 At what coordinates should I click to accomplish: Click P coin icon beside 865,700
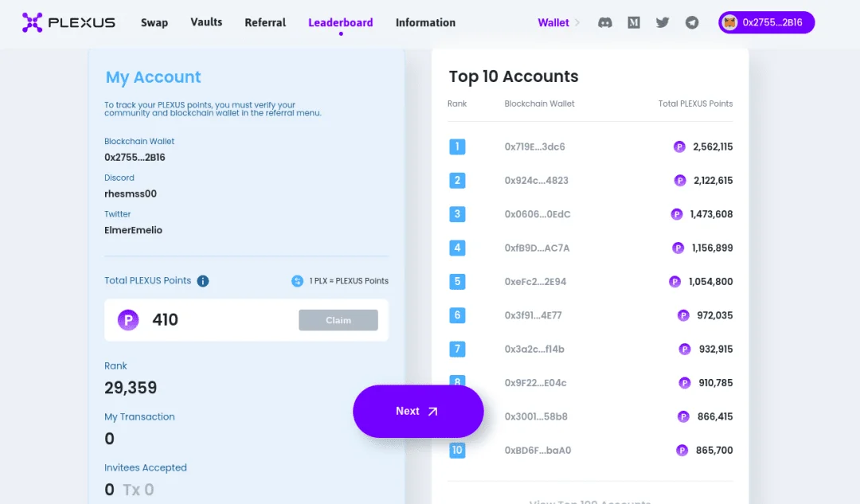point(682,450)
